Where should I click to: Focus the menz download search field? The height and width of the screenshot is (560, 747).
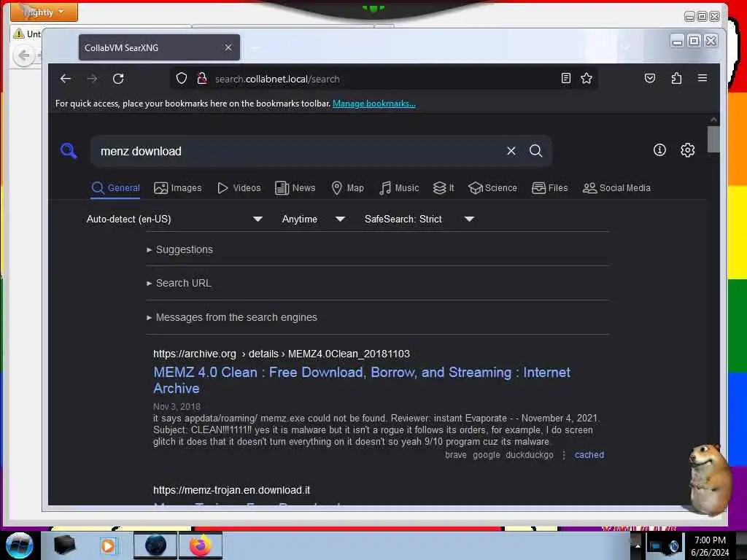click(300, 151)
